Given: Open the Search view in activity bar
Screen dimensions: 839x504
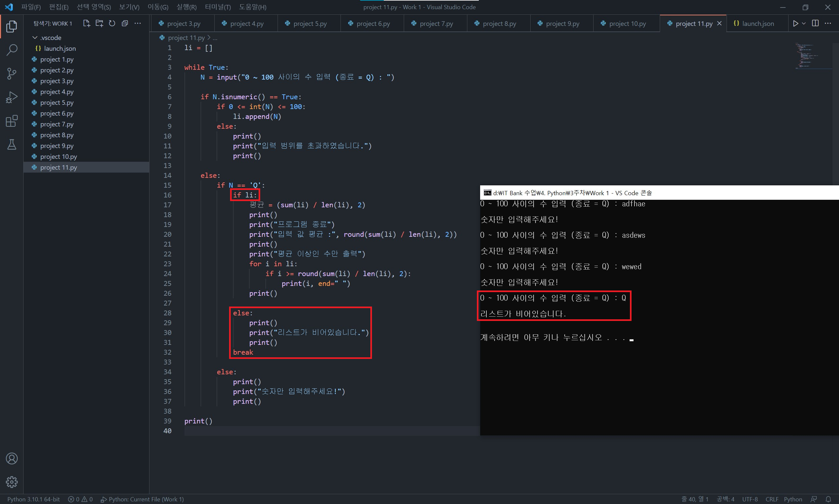Looking at the screenshot, I should [11, 50].
